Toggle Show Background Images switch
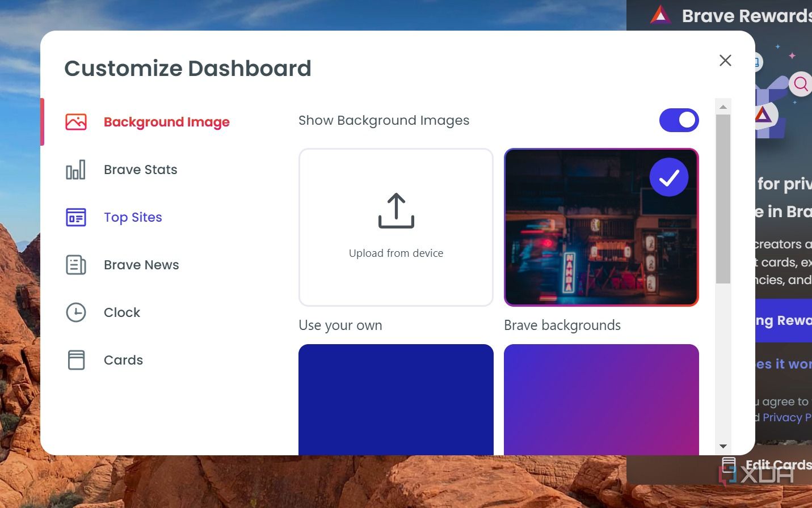This screenshot has width=812, height=508. pyautogui.click(x=679, y=120)
